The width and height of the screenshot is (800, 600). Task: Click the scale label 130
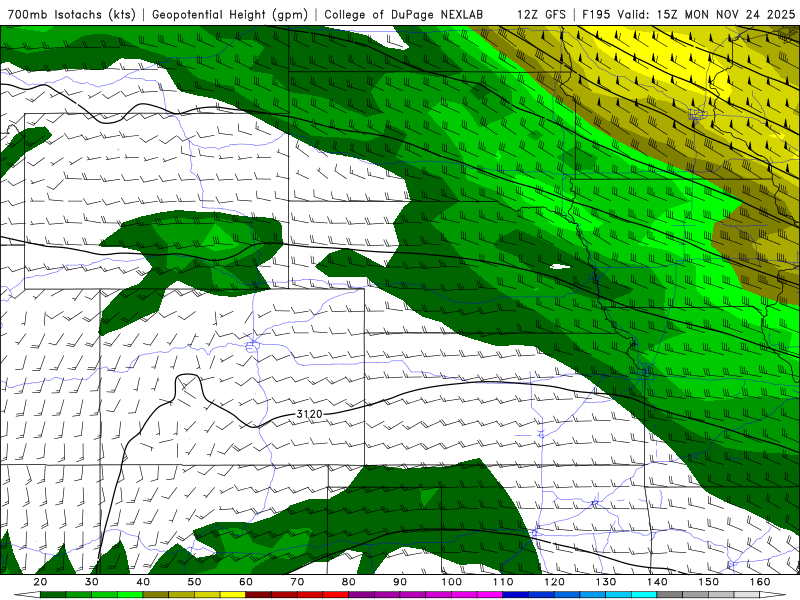pyautogui.click(x=606, y=582)
